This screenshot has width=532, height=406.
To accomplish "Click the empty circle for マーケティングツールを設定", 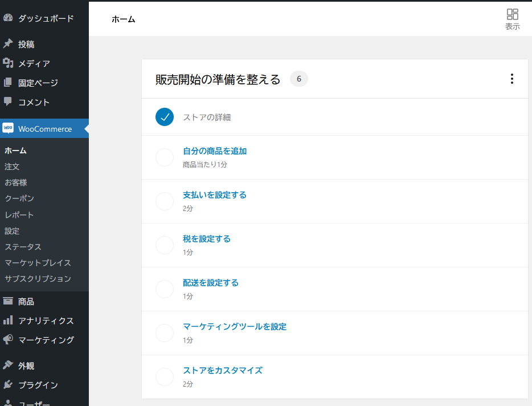I will pos(165,332).
